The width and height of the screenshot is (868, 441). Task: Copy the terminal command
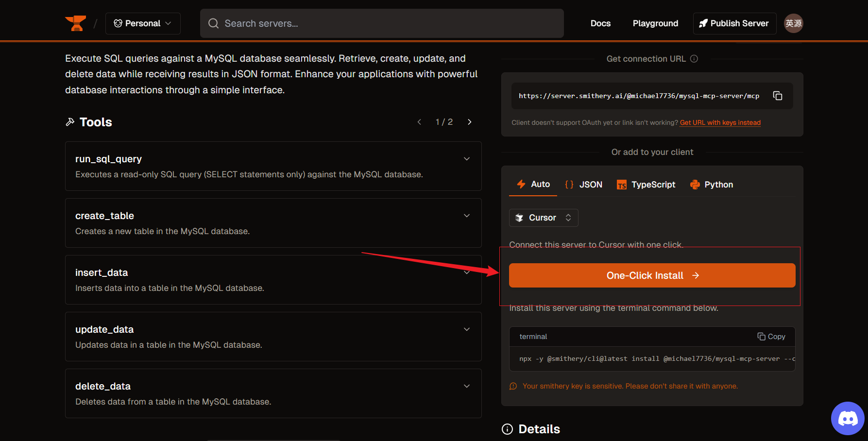771,337
